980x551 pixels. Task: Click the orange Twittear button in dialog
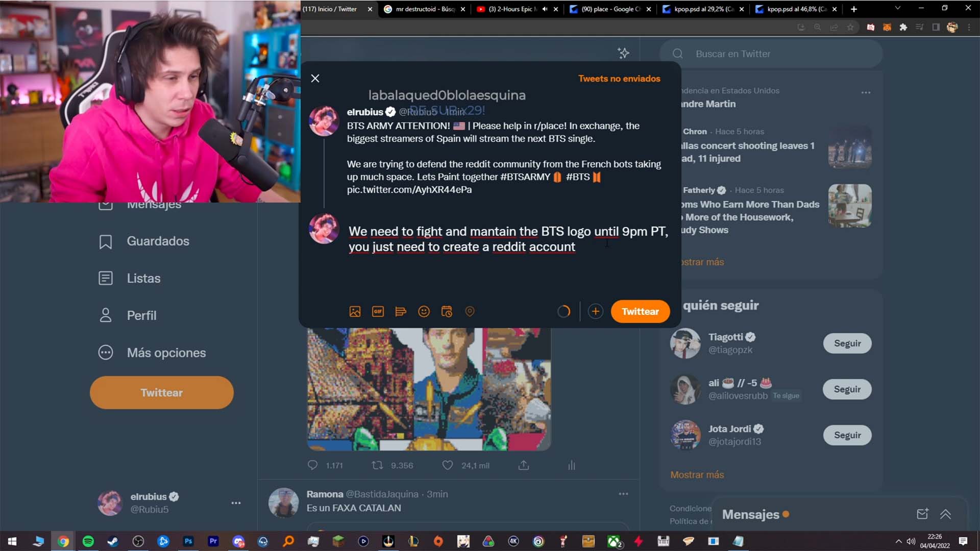click(x=640, y=311)
